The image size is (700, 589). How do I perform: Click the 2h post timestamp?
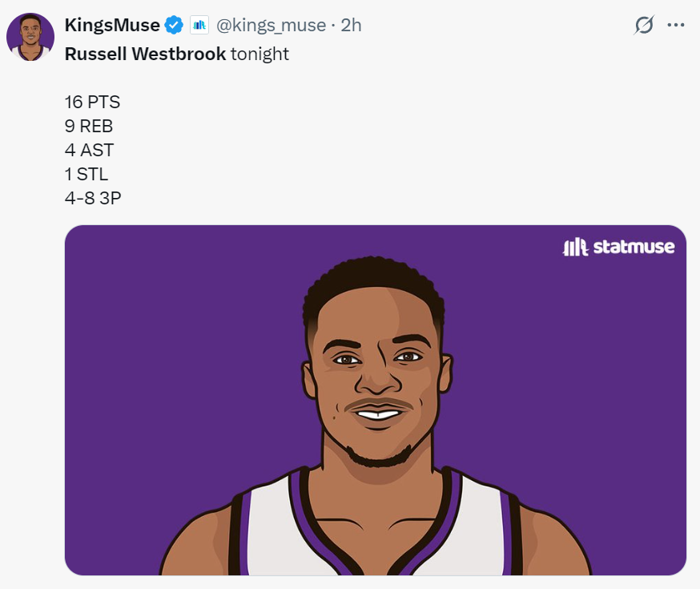click(351, 26)
